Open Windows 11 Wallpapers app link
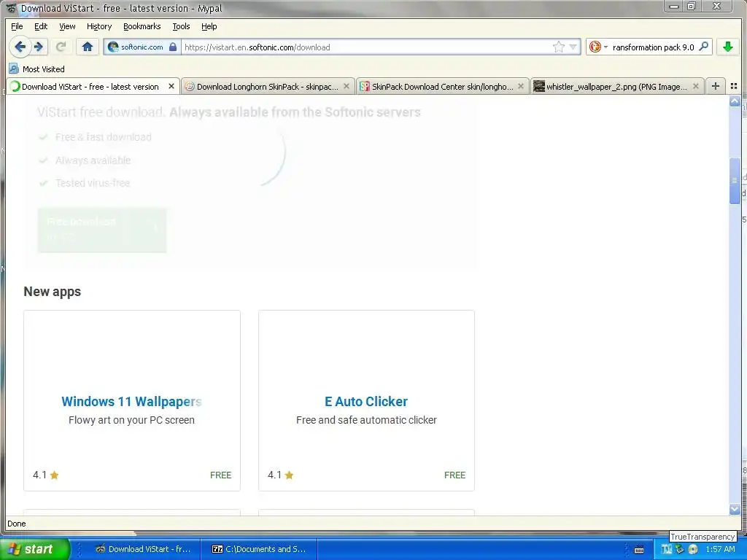This screenshot has height=560, width=747. [x=131, y=402]
